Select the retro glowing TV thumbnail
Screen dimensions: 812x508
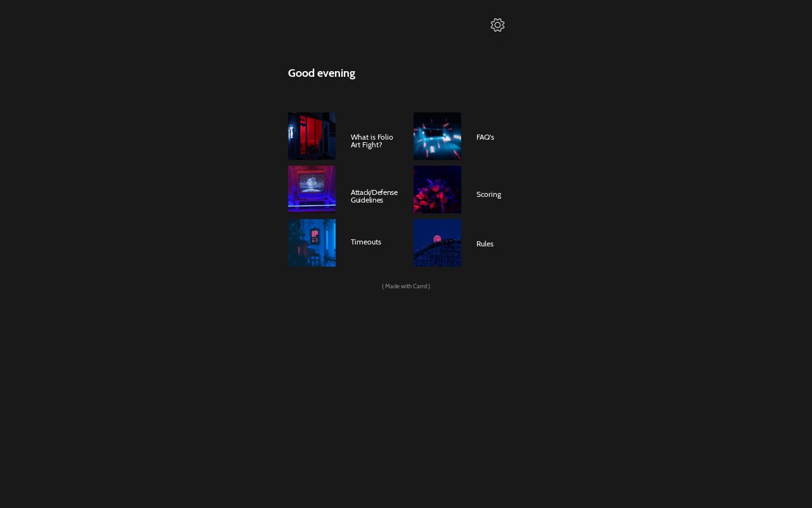311,189
